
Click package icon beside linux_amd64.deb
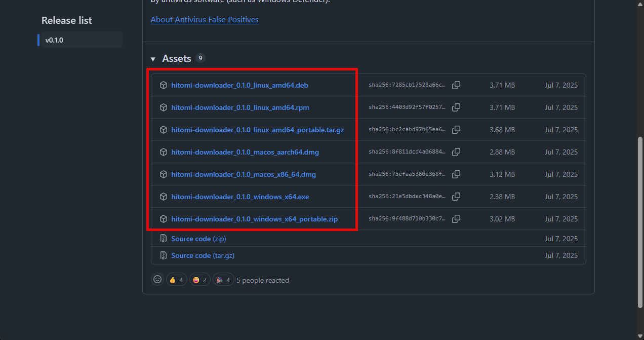(x=164, y=85)
